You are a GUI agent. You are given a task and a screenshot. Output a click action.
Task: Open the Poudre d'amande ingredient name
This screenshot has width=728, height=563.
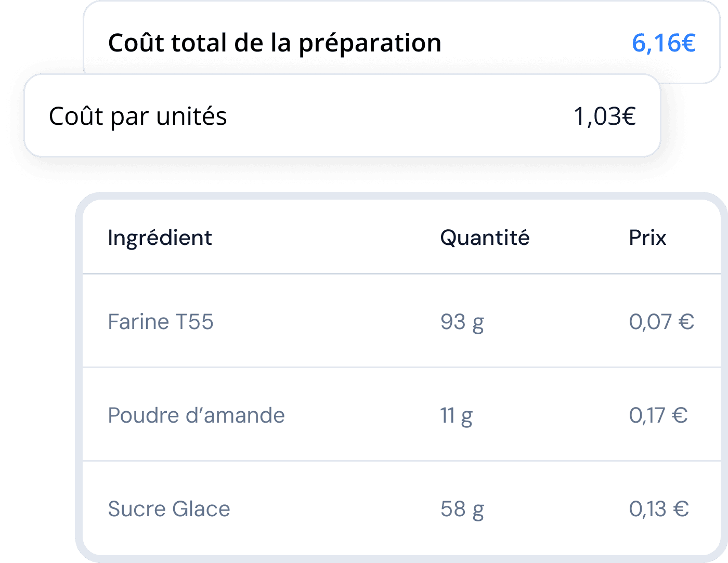click(196, 415)
